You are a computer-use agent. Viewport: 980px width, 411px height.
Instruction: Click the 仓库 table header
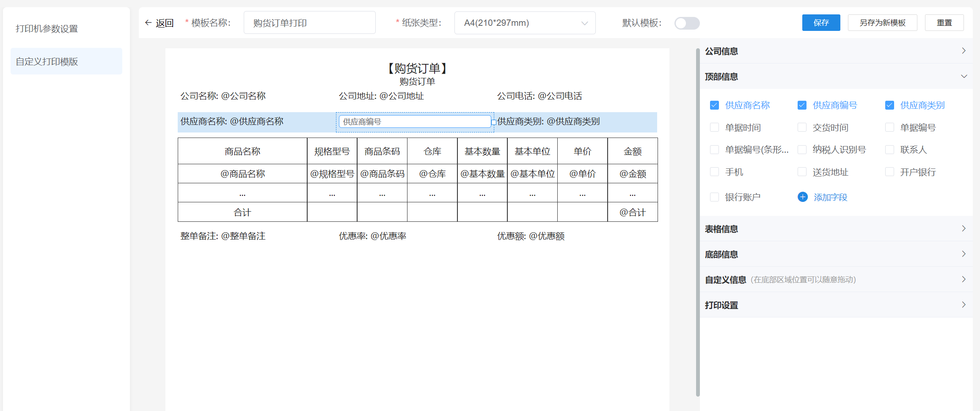tap(432, 151)
